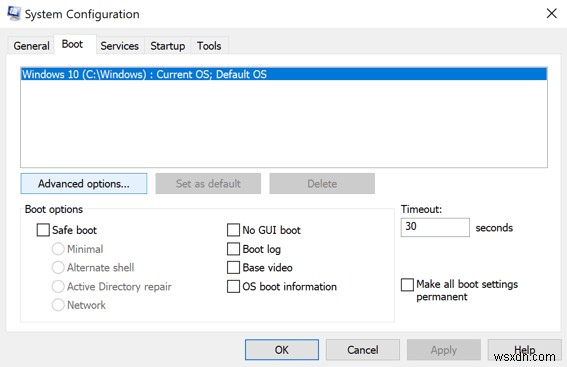Viewport: 567px width, 367px height.
Task: Enable the Safe boot checkbox
Action: pos(43,230)
